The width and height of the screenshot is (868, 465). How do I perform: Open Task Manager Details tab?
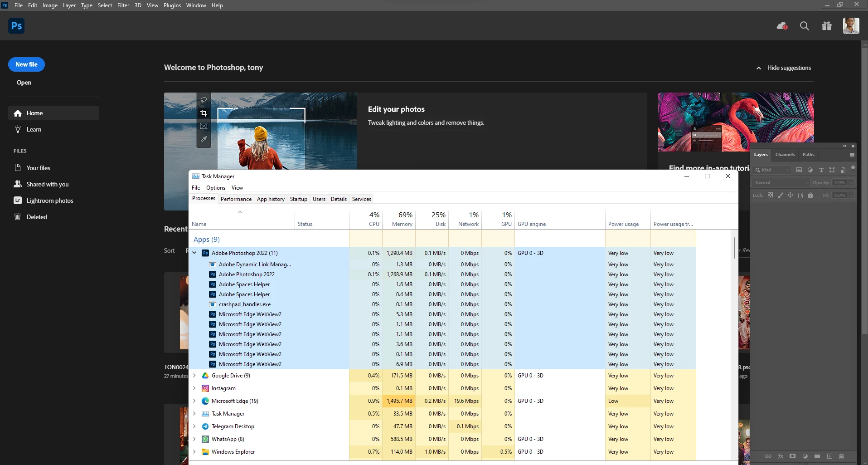[339, 199]
